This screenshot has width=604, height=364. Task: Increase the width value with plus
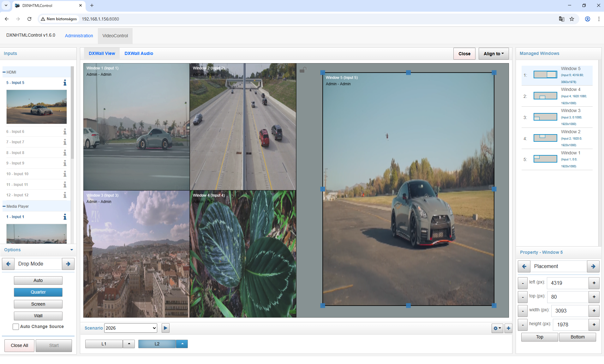coord(594,311)
